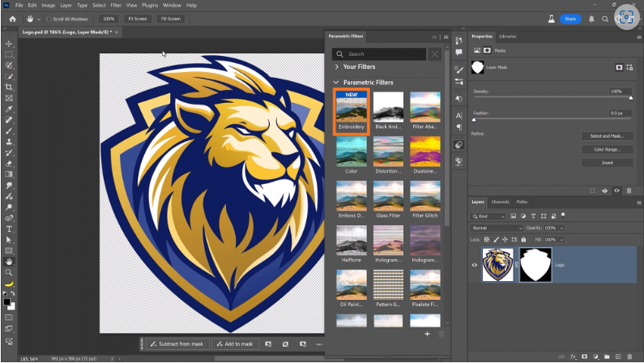Image resolution: width=644 pixels, height=363 pixels.
Task: Open the blend mode Normal dropdown
Action: [x=496, y=228]
